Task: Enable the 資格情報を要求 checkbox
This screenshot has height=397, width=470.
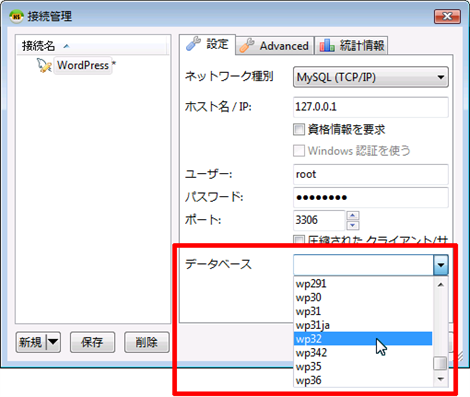Action: pos(299,129)
